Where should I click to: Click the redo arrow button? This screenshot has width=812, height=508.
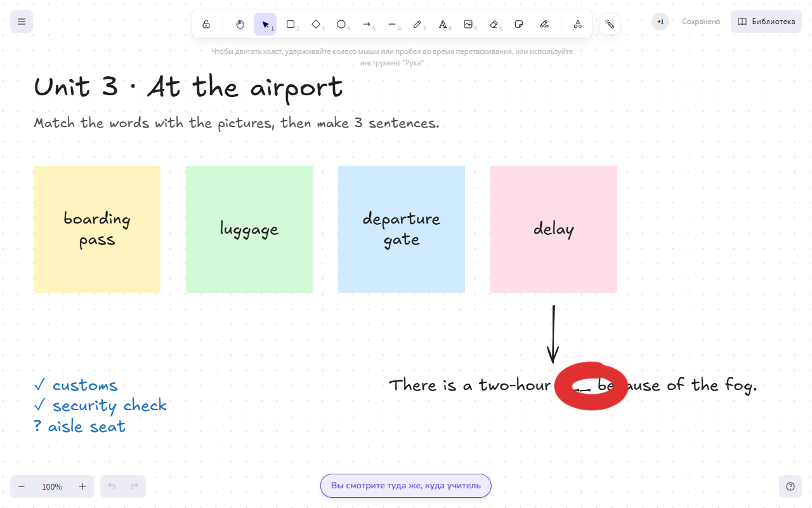(x=134, y=486)
